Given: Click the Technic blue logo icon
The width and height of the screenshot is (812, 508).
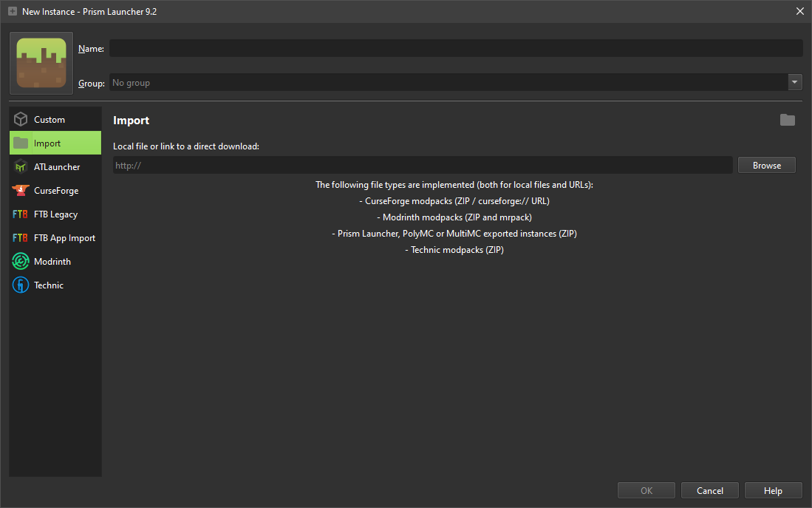Looking at the screenshot, I should [21, 285].
